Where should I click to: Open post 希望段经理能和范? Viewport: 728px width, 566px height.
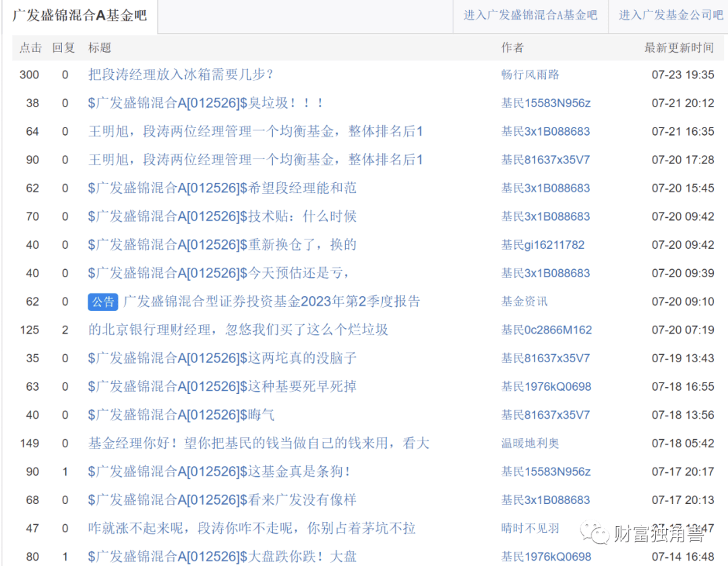(222, 188)
